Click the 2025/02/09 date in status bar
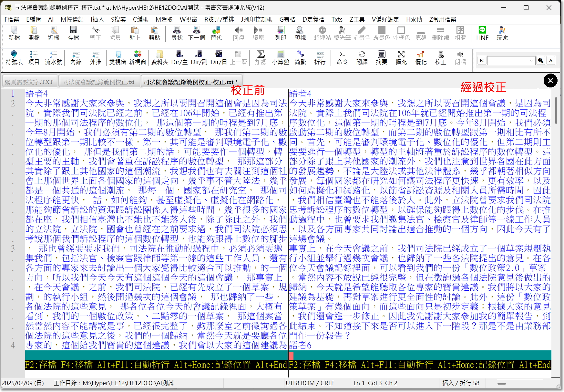564x392 pixels. 23,383
